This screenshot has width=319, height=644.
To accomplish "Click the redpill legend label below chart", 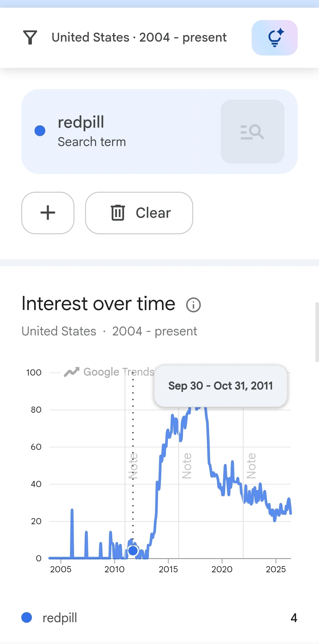I will [60, 618].
